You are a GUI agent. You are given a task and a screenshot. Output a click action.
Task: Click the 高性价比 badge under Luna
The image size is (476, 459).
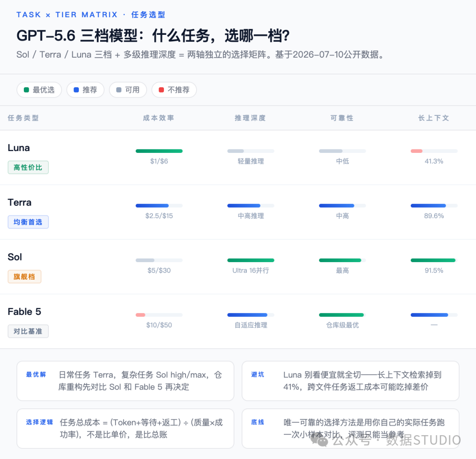coord(28,167)
